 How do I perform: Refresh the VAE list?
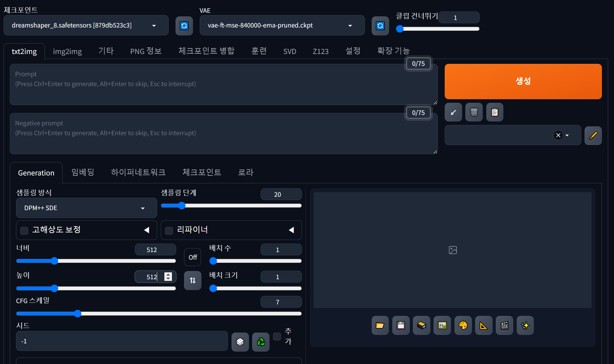point(380,26)
